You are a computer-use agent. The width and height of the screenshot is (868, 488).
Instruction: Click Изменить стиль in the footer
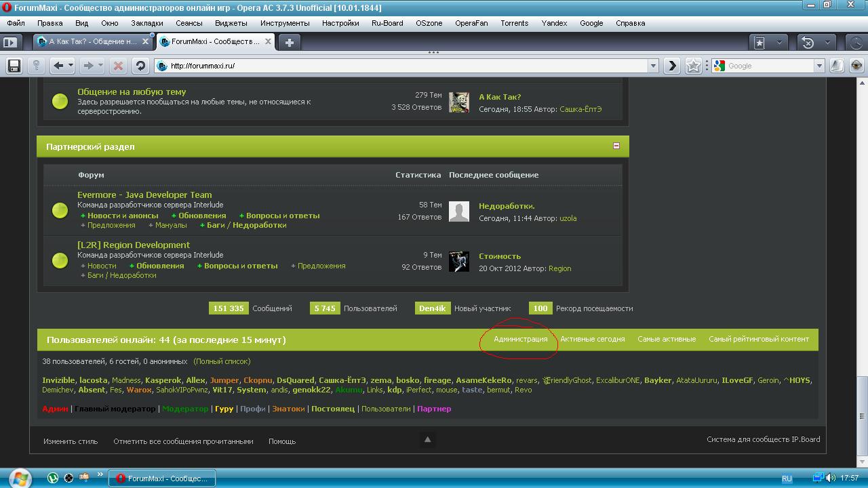(71, 441)
